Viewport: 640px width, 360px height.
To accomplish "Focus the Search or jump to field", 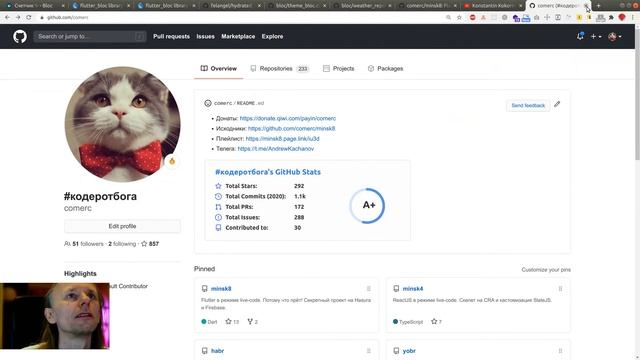I will pos(90,36).
